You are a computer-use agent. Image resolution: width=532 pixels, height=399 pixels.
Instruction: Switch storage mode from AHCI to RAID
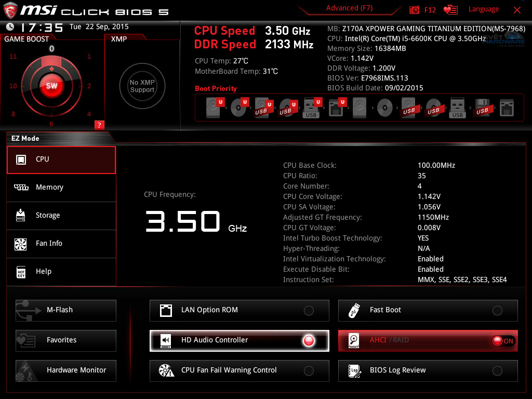click(x=497, y=341)
